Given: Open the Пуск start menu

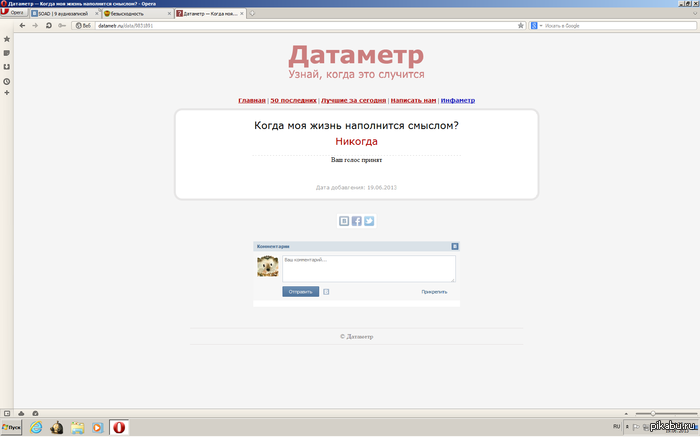Looking at the screenshot, I should click(x=11, y=427).
